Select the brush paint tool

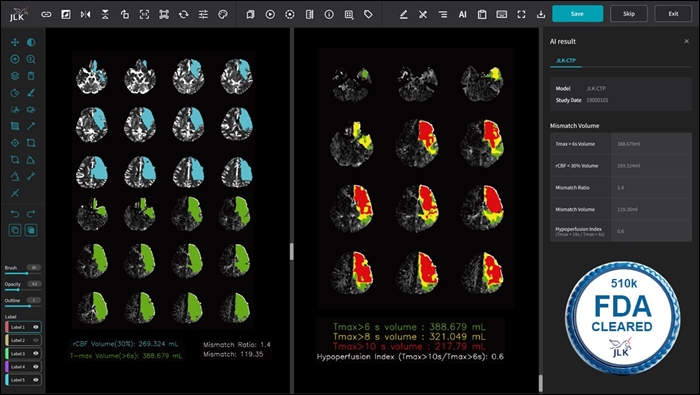31,93
